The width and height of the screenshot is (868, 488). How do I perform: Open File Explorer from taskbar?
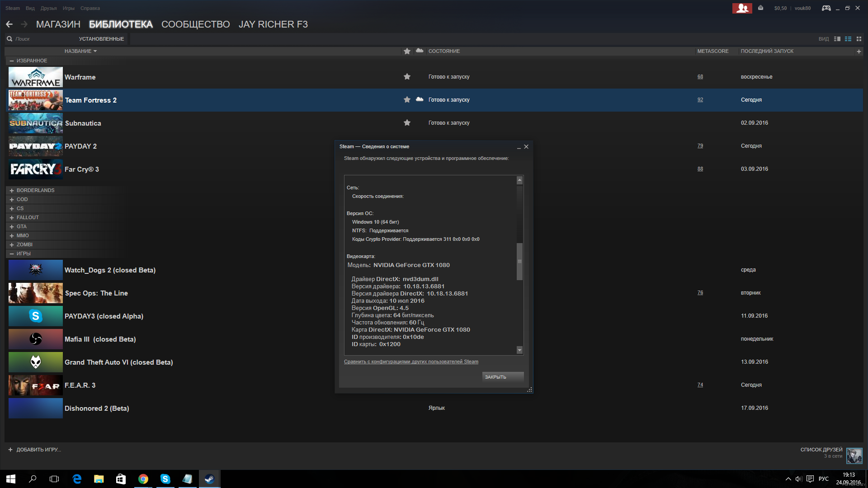click(99, 479)
